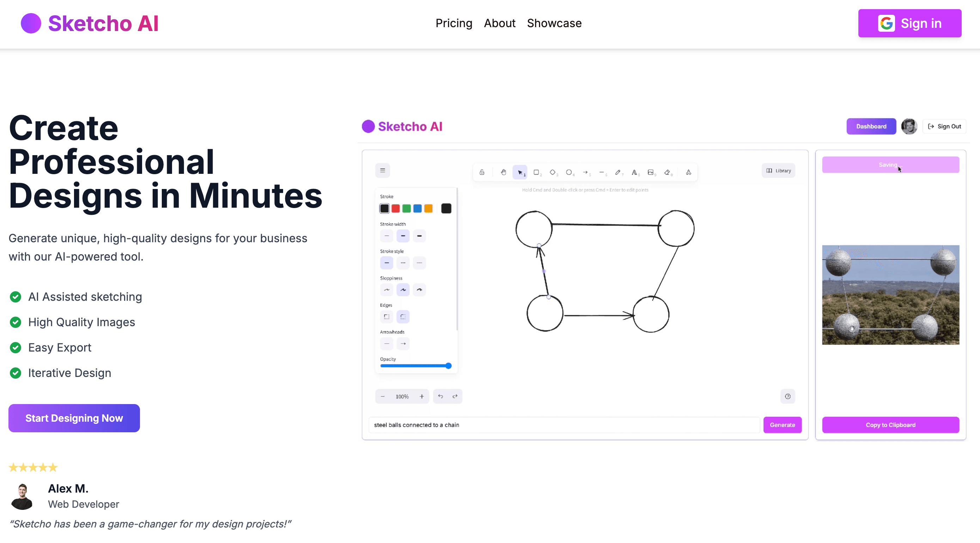Screen dimensions: 980x543
Task: Pick the green stroke color swatch
Action: (x=406, y=208)
